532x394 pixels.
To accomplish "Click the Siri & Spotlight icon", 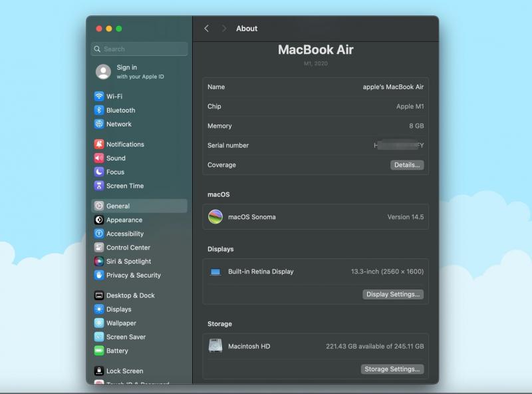I will pyautogui.click(x=98, y=261).
